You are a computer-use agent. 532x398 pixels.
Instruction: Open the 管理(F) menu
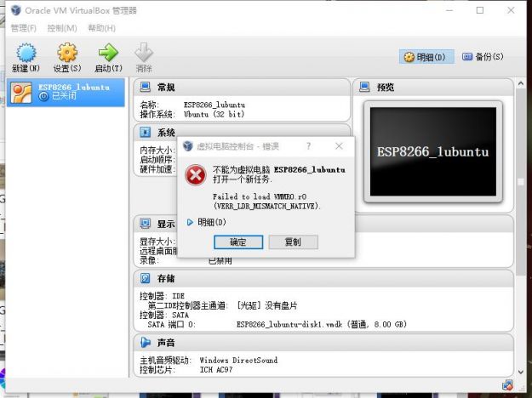click(x=24, y=28)
